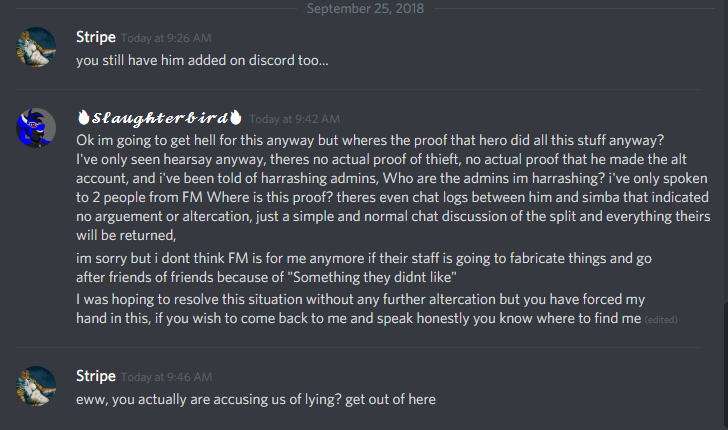Click the 'Today at 9:26 AM' timestamp

166,38
